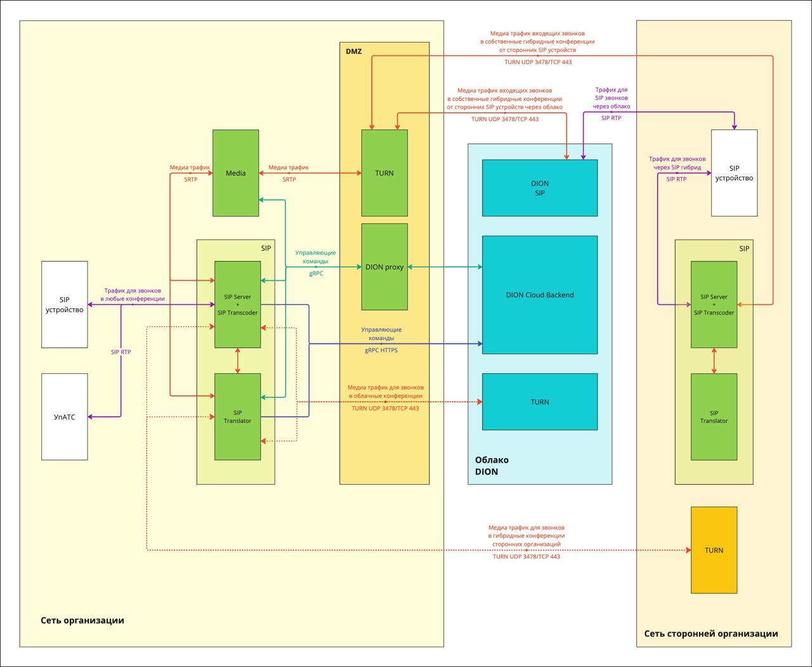This screenshot has height=667, width=812.
Task: Select top label "от сторонних SIP устройств"
Action: tap(537, 50)
